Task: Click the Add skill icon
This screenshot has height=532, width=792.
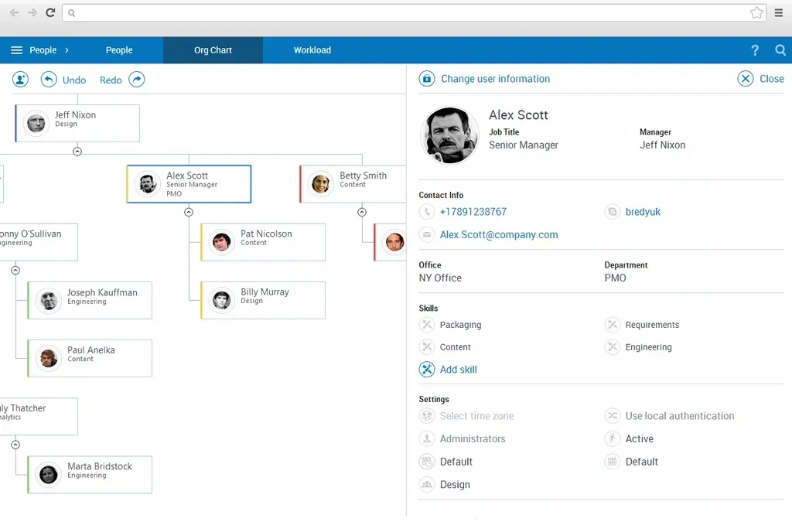Action: 427,370
